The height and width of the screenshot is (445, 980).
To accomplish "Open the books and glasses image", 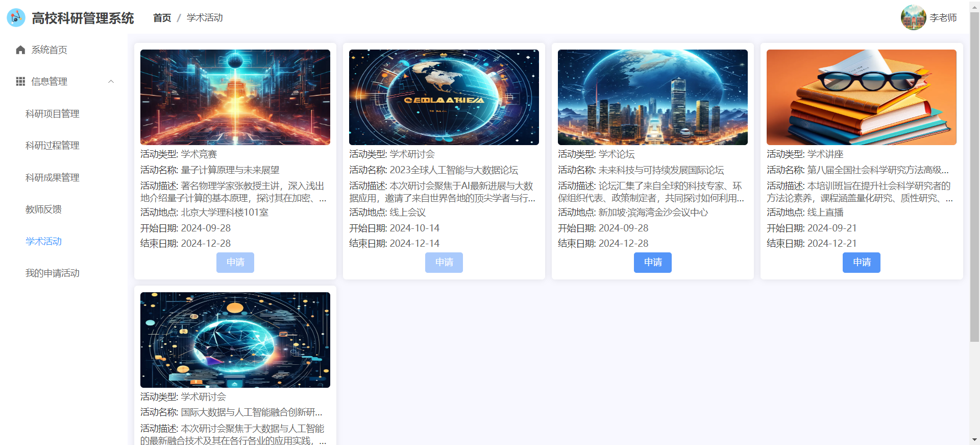I will tap(862, 97).
